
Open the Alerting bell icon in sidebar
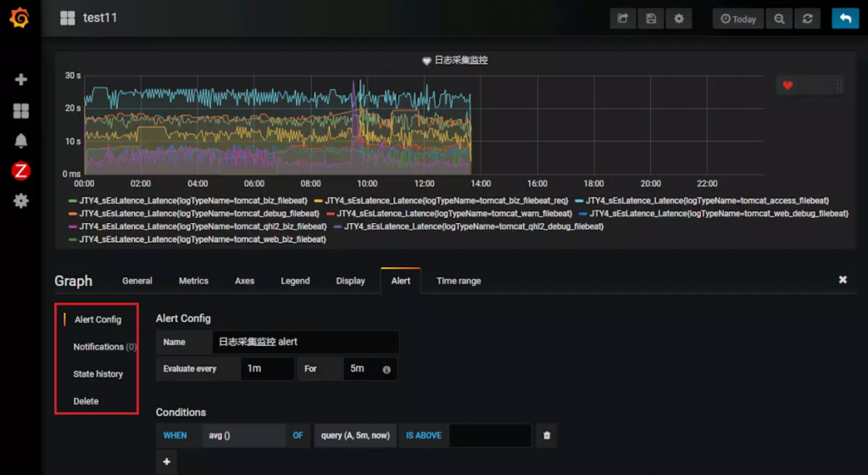click(x=21, y=141)
